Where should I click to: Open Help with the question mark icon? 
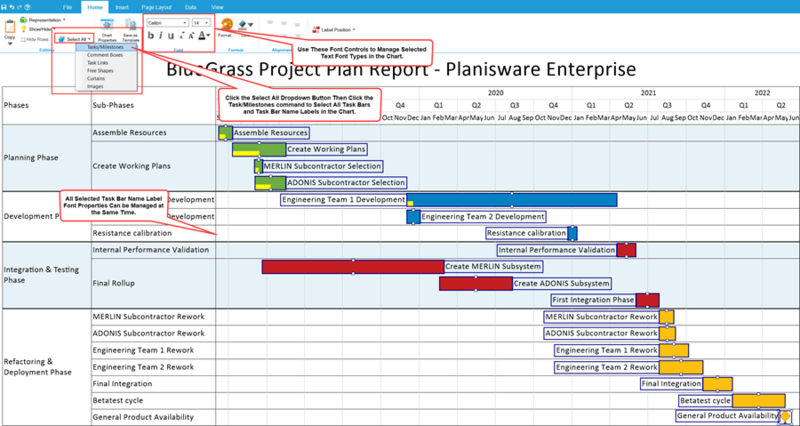27,7
